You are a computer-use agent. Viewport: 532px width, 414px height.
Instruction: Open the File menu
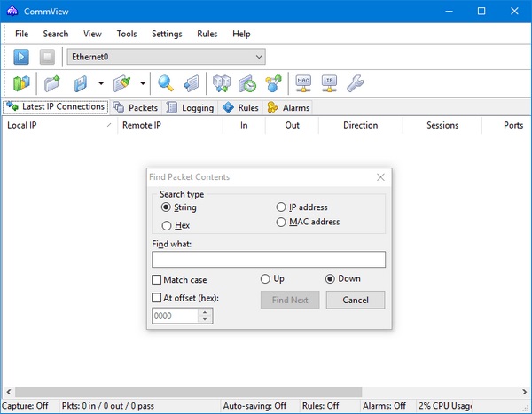click(x=21, y=34)
